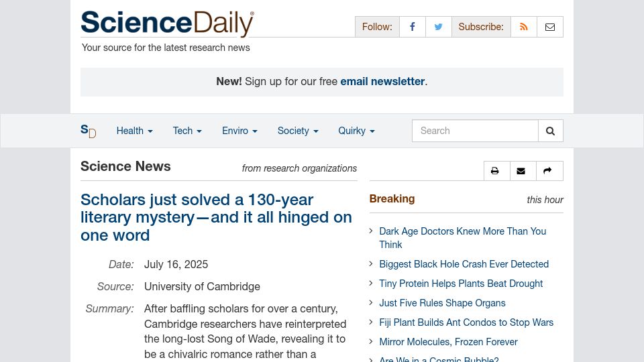The width and height of the screenshot is (644, 362).
Task: Open ScienceDaily Twitter page icon
Action: (439, 27)
